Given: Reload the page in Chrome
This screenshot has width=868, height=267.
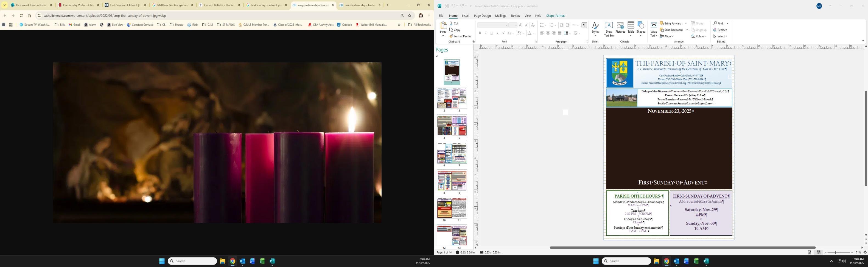Looking at the screenshot, I should 21,15.
